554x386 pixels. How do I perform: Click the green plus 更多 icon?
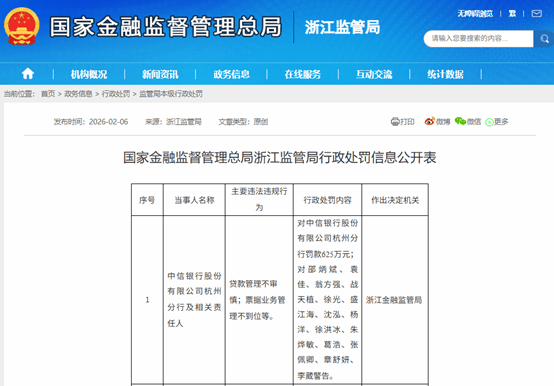point(489,122)
